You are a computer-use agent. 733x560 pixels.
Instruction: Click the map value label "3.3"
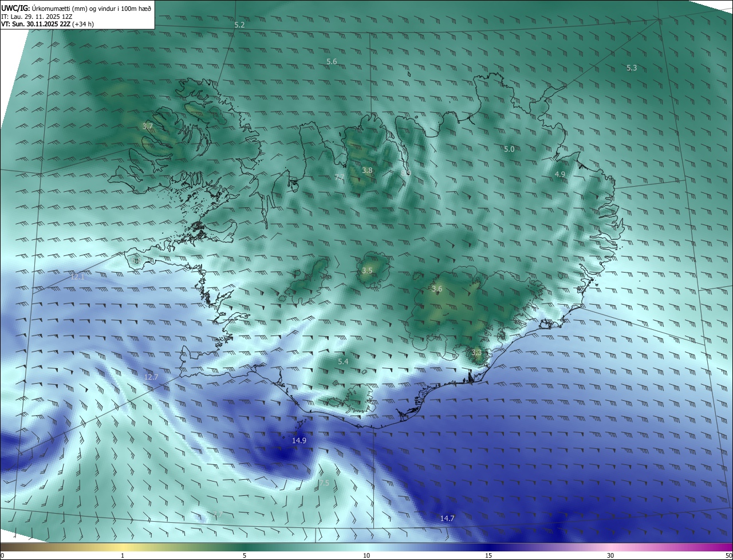(476, 352)
